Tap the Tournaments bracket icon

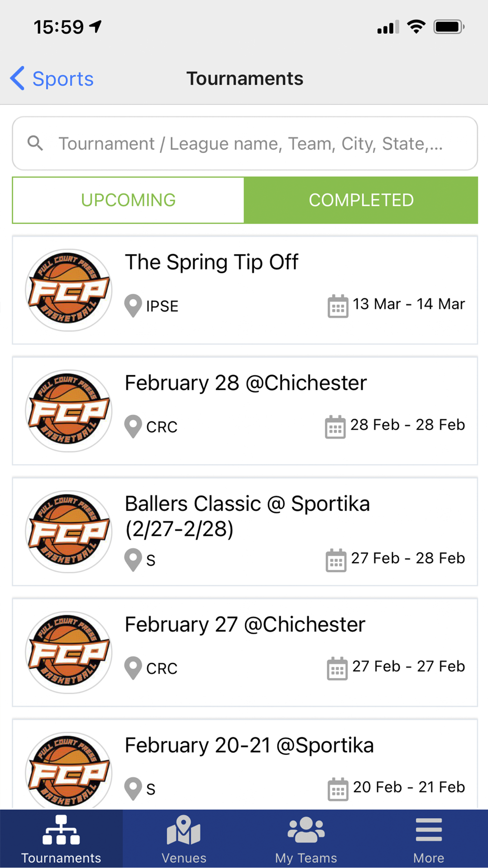point(61,830)
